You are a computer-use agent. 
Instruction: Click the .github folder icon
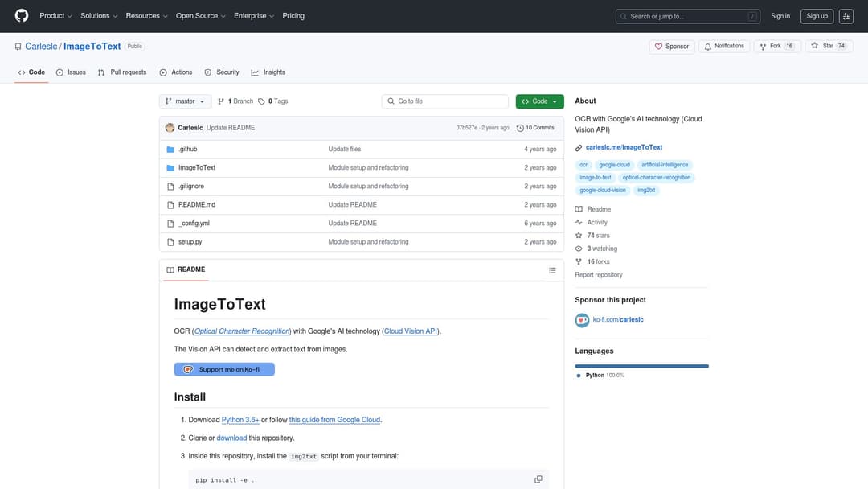click(x=170, y=150)
